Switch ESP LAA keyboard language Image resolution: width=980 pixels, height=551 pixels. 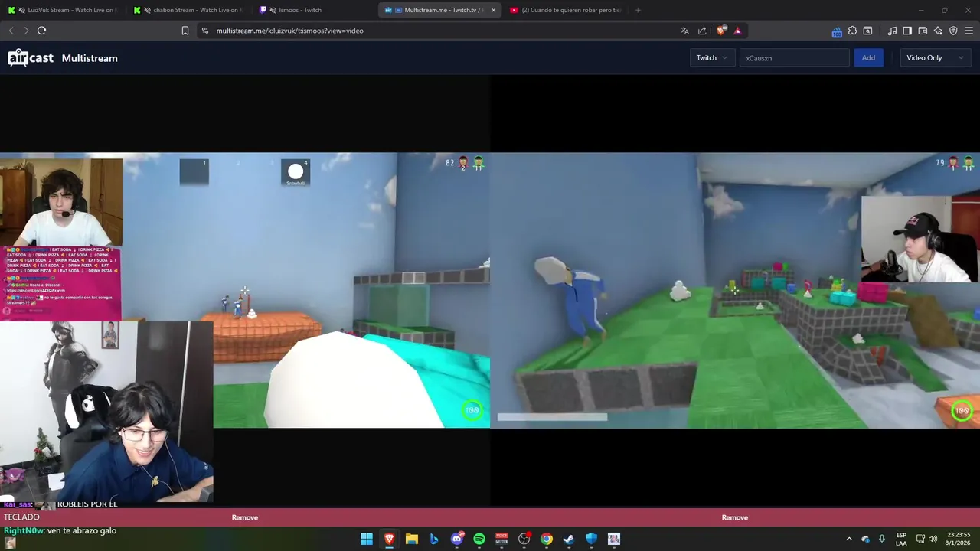pyautogui.click(x=901, y=539)
